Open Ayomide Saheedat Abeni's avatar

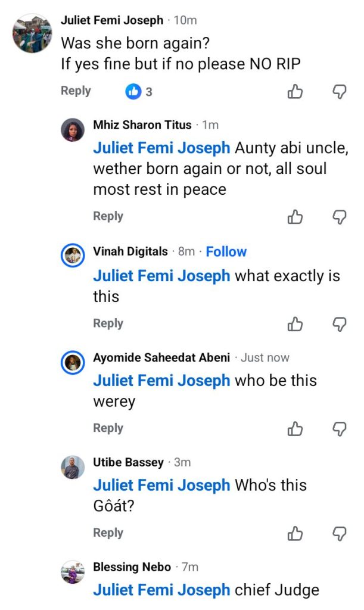click(x=73, y=363)
